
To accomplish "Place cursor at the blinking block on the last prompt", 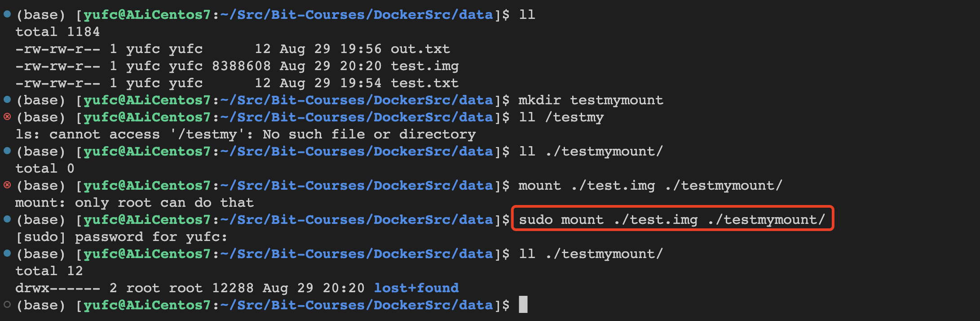I will (x=523, y=305).
